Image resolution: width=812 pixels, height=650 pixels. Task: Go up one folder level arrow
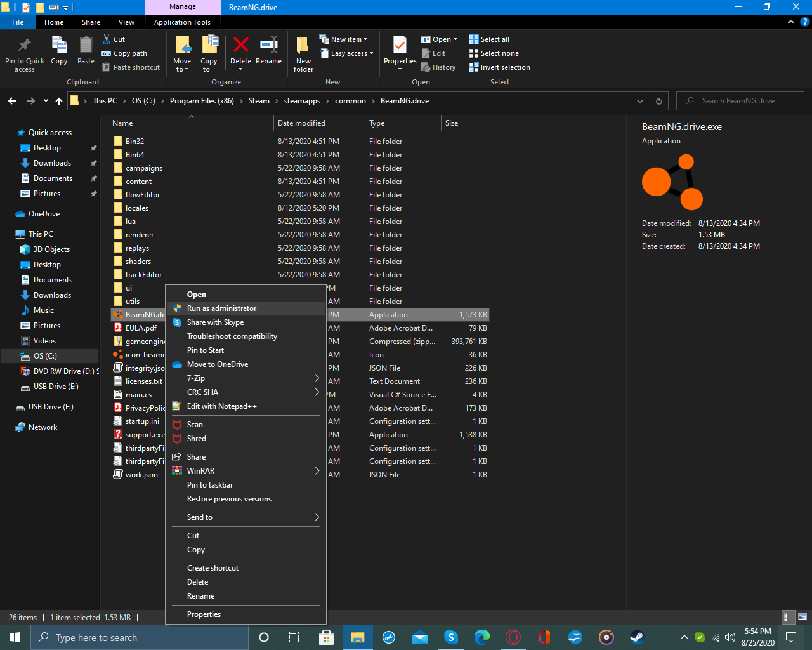click(59, 101)
